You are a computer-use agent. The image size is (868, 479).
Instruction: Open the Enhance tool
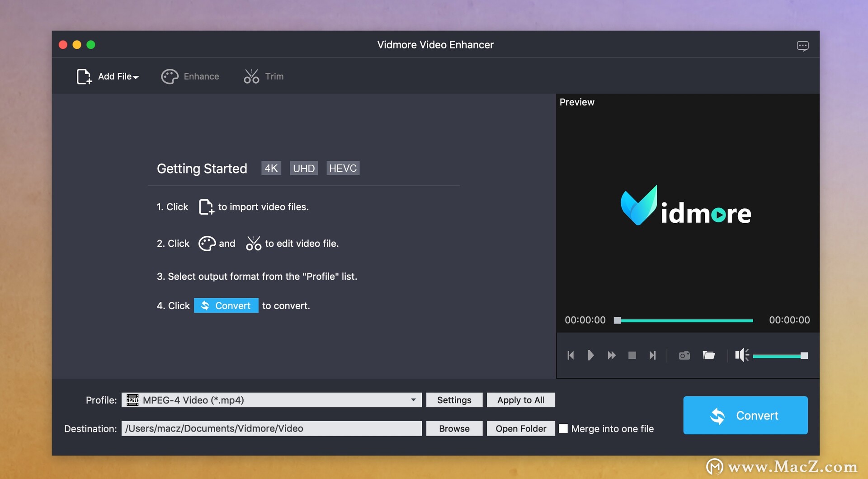(x=190, y=76)
